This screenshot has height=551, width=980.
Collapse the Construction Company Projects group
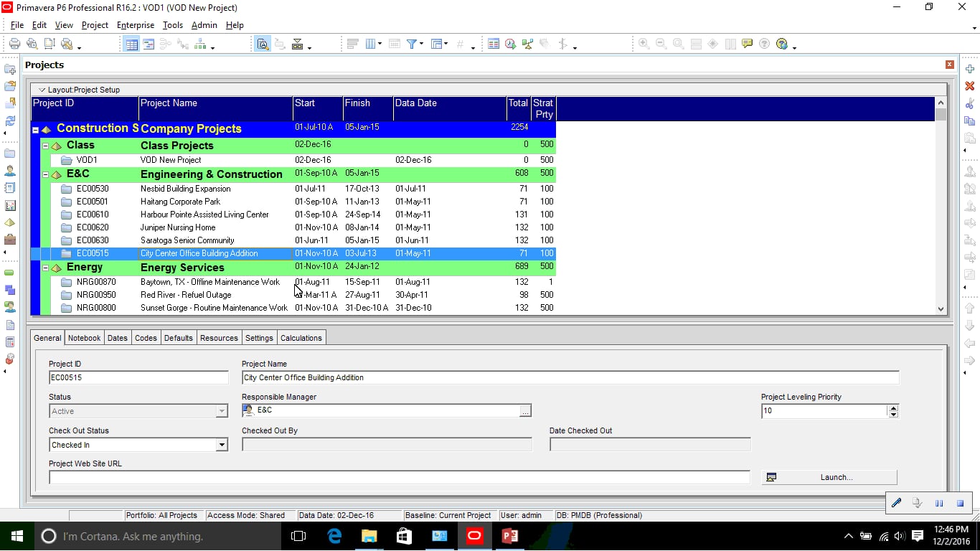click(x=35, y=130)
